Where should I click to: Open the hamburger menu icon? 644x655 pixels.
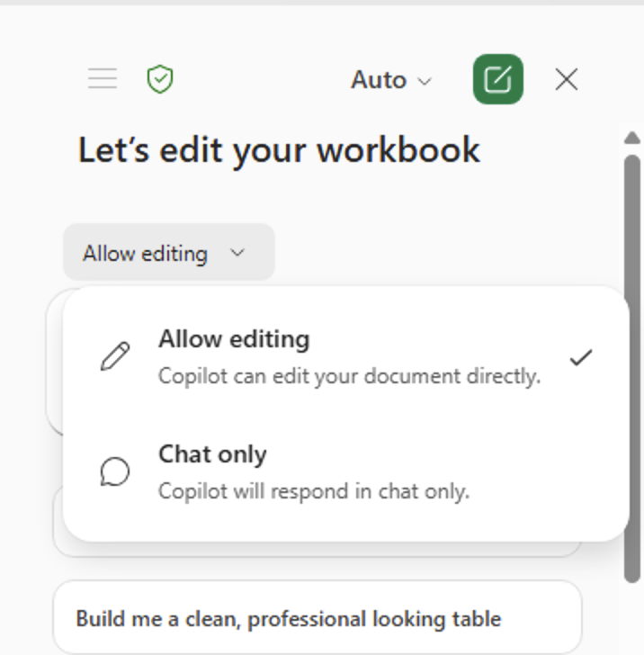click(103, 79)
